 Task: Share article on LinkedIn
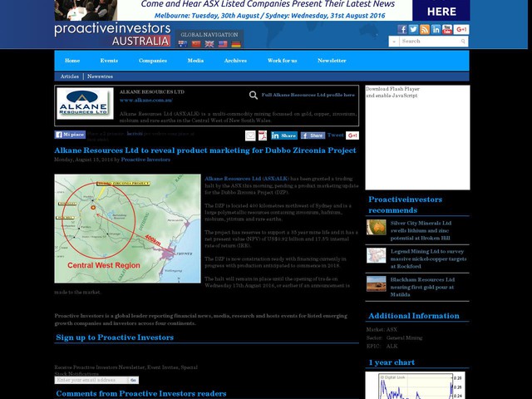[x=284, y=135]
